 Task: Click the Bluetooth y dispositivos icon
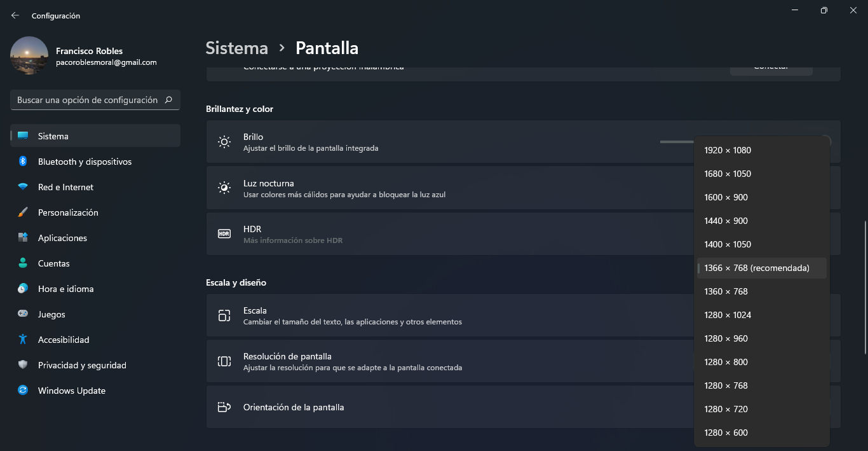click(x=23, y=162)
